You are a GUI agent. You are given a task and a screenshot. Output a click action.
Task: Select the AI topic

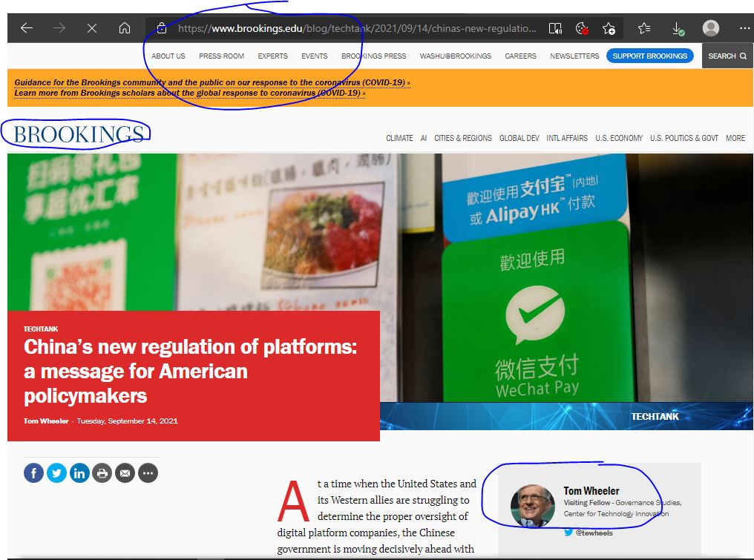(x=423, y=138)
